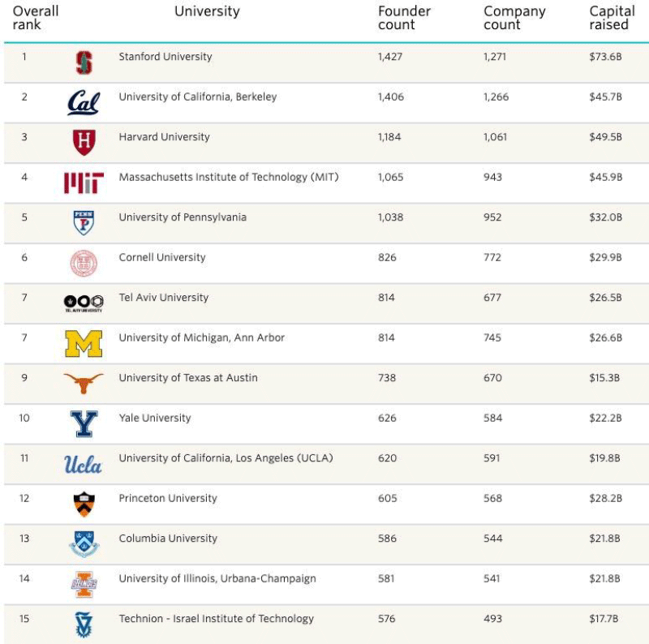Select the University of Illinois, Urbana-Champaign name

(217, 578)
